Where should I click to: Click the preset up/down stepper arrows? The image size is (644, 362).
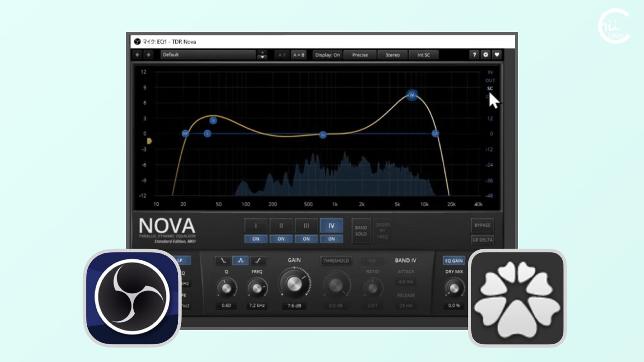262,55
